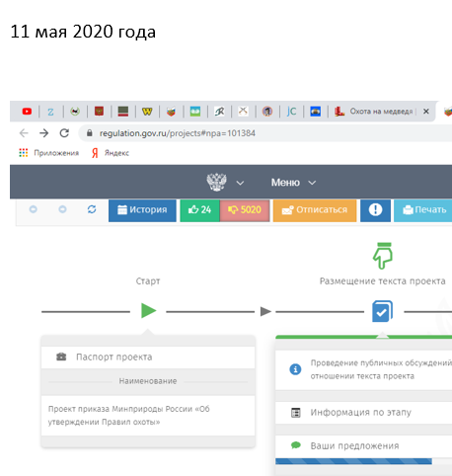The width and height of the screenshot is (452, 476).
Task: Select the JC browser tab
Action: click(x=291, y=112)
